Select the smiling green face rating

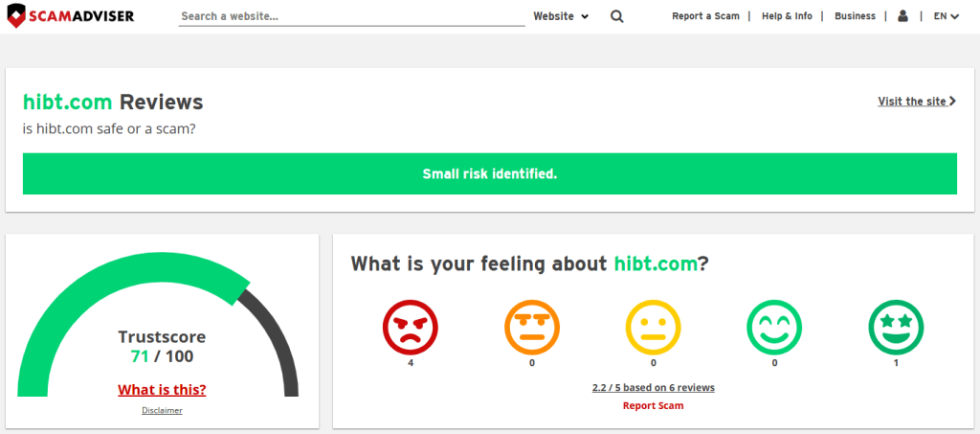[x=774, y=328]
